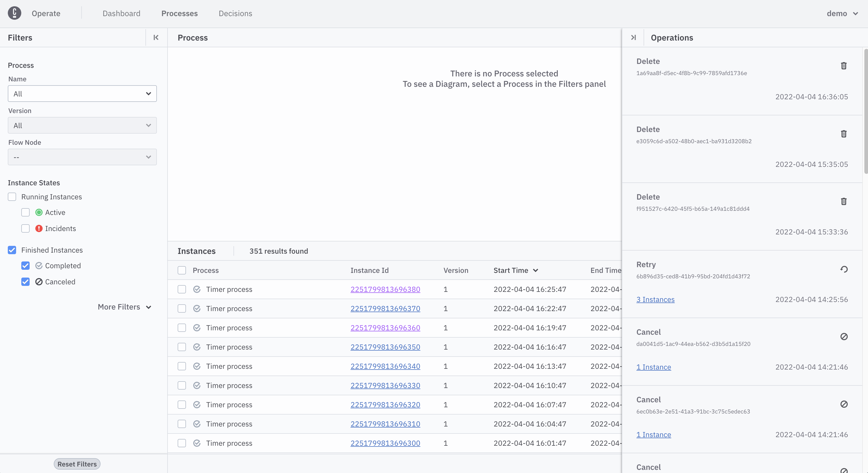Click trash icon of 15:35:05 Delete operation
Image resolution: width=868 pixels, height=473 pixels.
tap(843, 134)
